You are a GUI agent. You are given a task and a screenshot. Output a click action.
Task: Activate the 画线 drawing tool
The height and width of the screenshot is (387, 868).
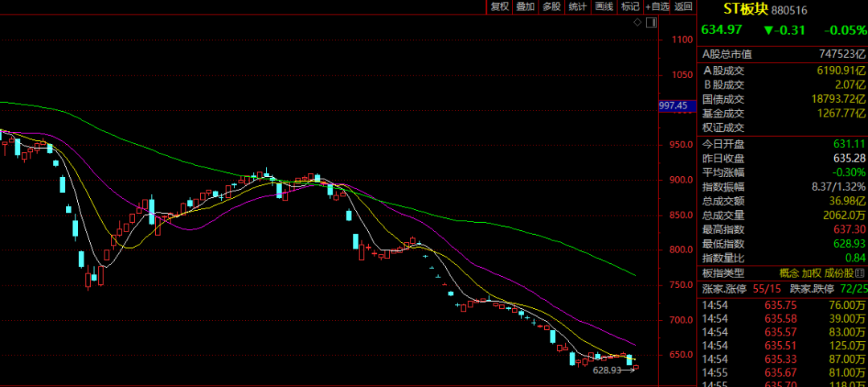604,6
